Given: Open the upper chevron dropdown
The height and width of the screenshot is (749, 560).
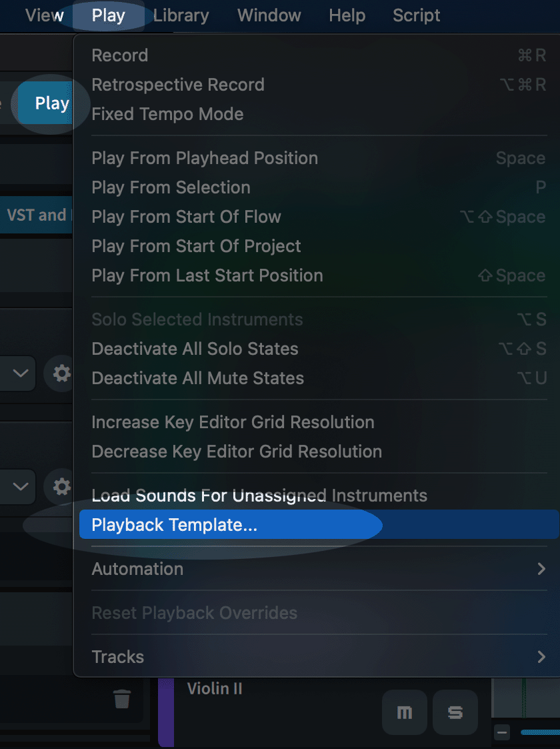Looking at the screenshot, I should point(18,373).
